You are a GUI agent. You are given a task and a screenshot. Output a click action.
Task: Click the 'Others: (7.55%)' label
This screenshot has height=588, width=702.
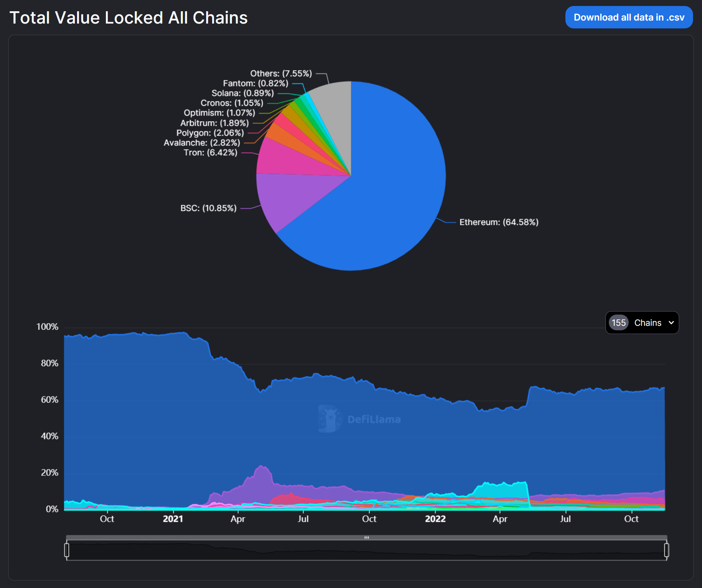[281, 73]
